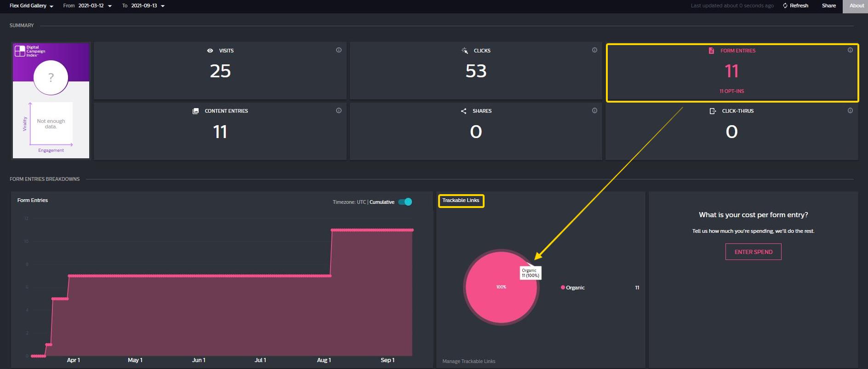
Task: Click the Visits eye icon
Action: [x=210, y=51]
